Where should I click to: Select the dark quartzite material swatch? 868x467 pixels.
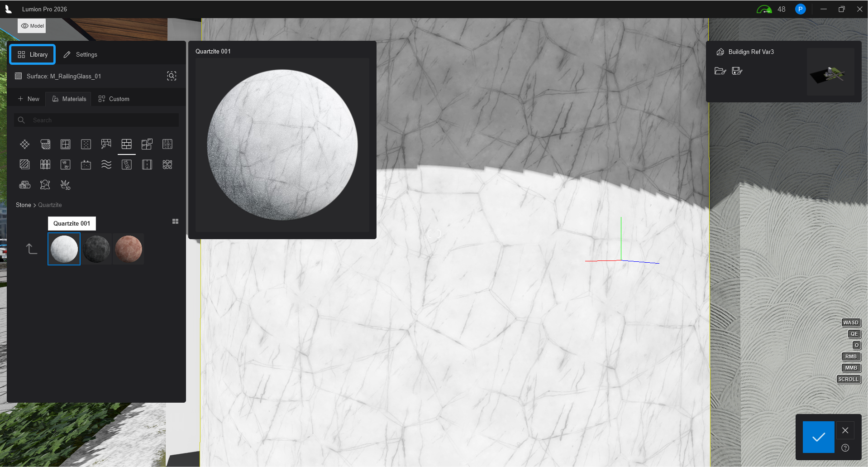(x=96, y=249)
